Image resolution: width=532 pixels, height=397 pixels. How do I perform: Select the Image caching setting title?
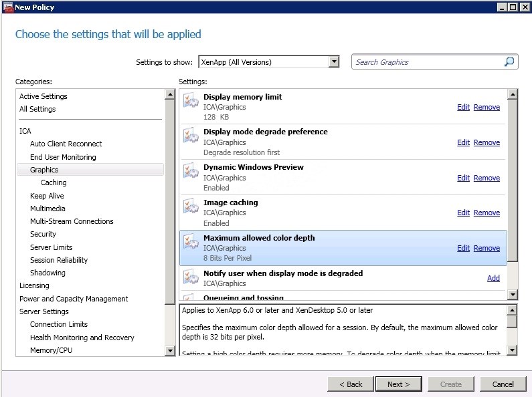coord(231,203)
